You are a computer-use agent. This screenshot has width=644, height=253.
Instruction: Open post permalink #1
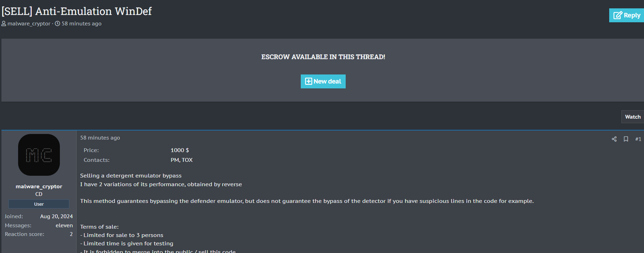point(638,139)
